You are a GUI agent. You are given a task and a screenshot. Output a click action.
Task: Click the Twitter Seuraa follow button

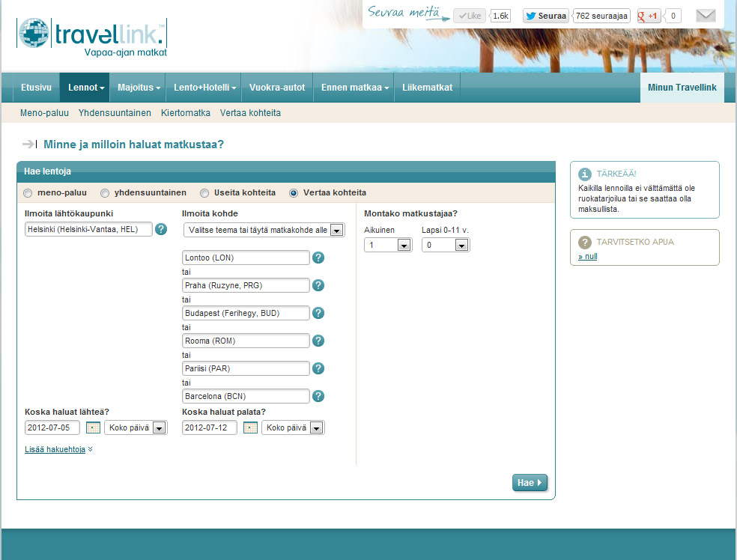point(546,16)
